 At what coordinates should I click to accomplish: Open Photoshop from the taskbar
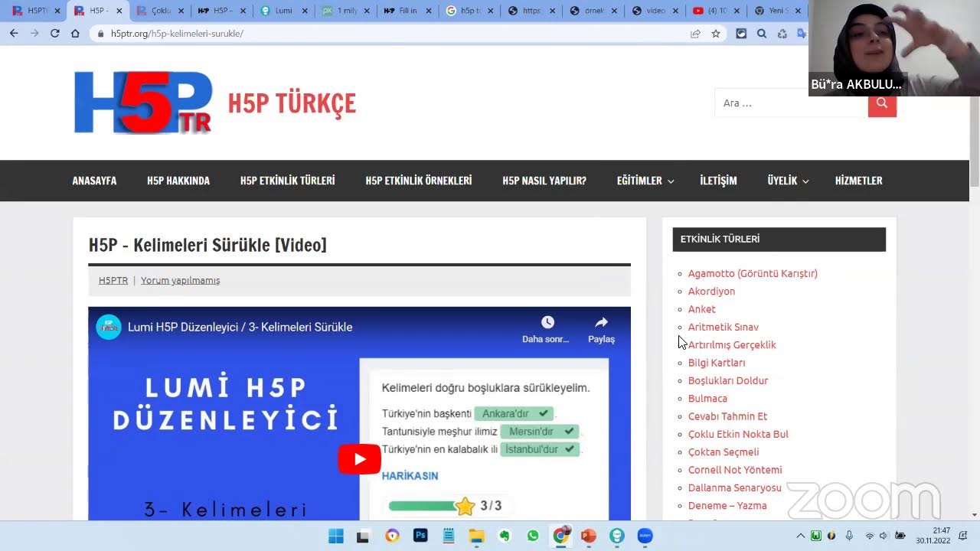pos(420,536)
